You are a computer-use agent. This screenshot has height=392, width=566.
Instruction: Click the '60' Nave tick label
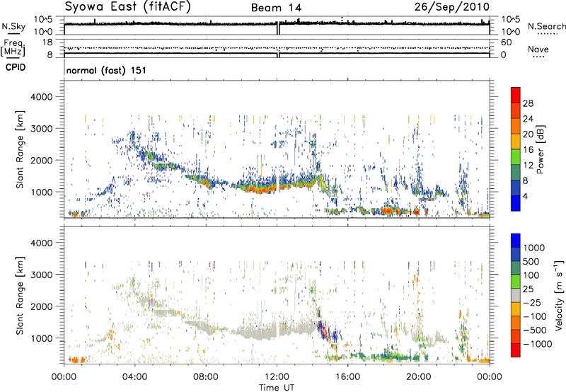506,42
